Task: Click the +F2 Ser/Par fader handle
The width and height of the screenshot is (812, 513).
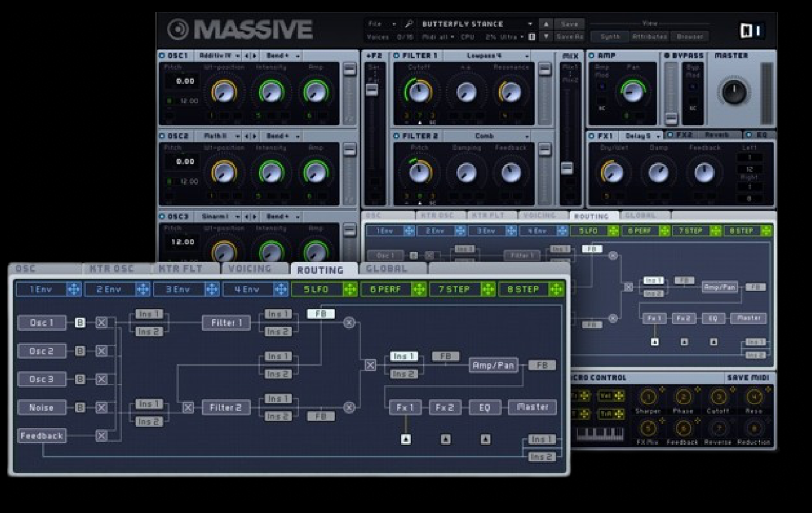Action: (372, 89)
